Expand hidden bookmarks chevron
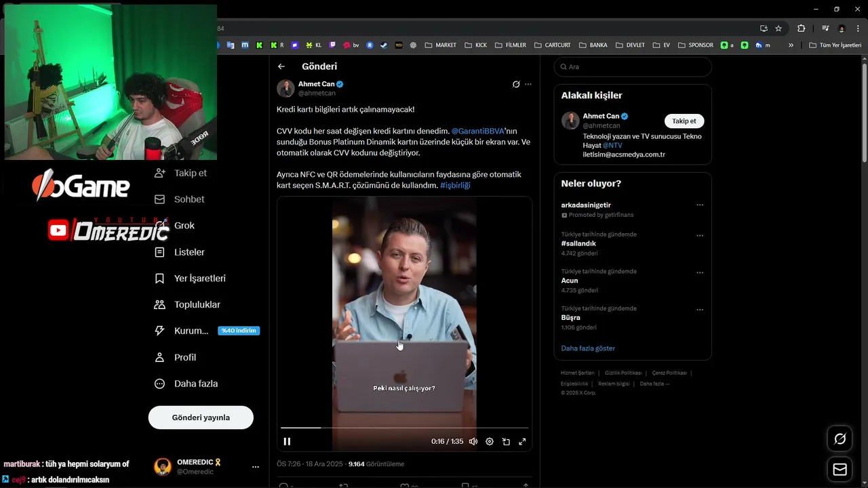868x488 pixels. (x=791, y=45)
